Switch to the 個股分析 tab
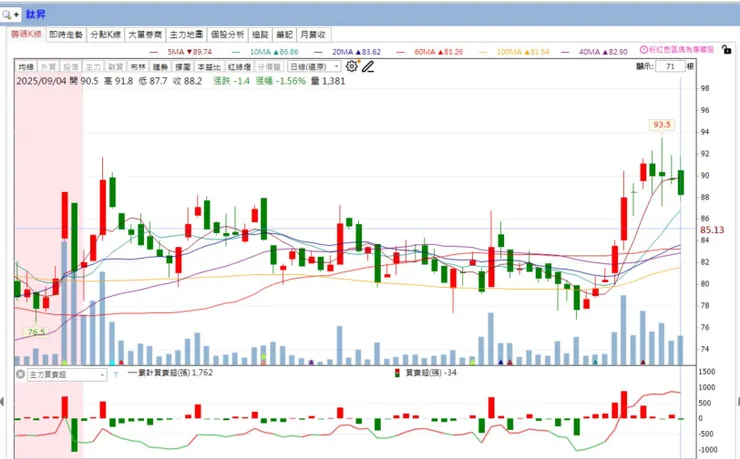 point(227,34)
